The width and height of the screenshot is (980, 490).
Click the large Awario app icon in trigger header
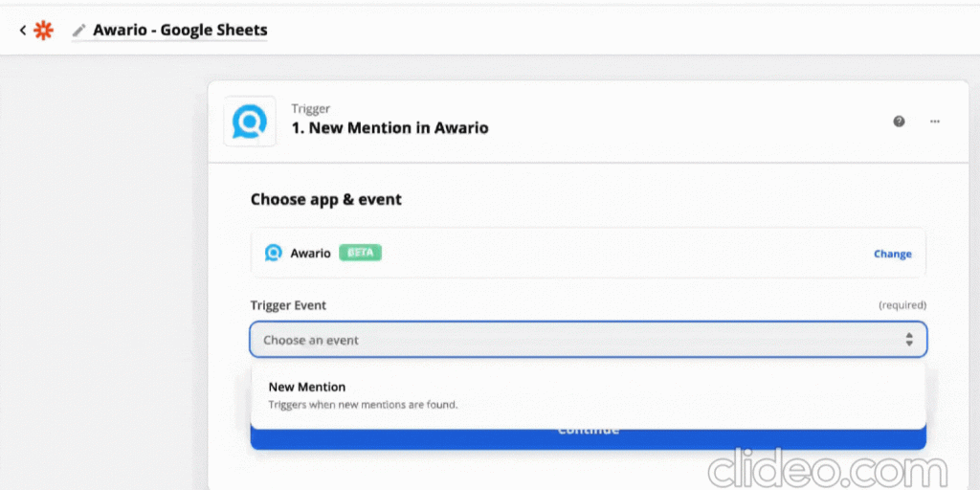250,122
